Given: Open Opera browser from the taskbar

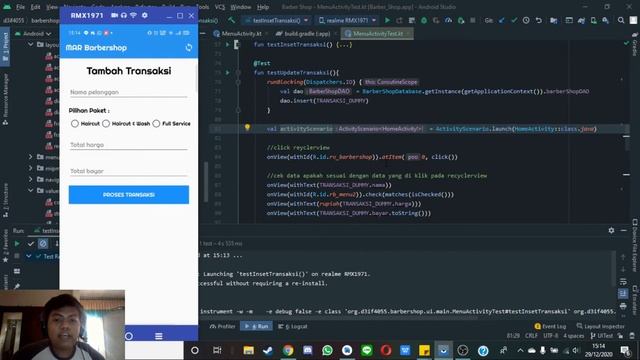Looking at the screenshot, I should click(386, 350).
